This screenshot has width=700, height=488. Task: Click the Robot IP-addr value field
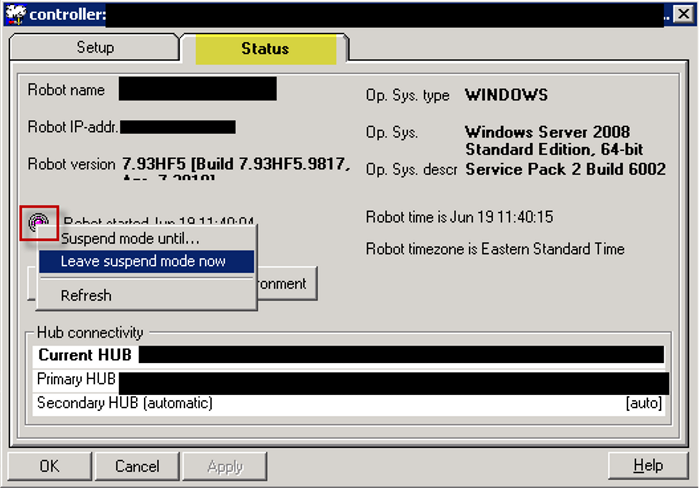point(177,127)
